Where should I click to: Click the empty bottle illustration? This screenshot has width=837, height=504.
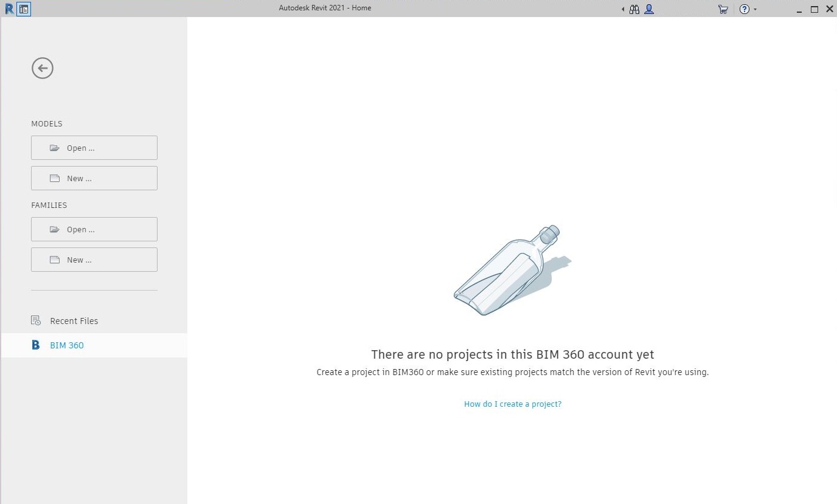coord(511,271)
